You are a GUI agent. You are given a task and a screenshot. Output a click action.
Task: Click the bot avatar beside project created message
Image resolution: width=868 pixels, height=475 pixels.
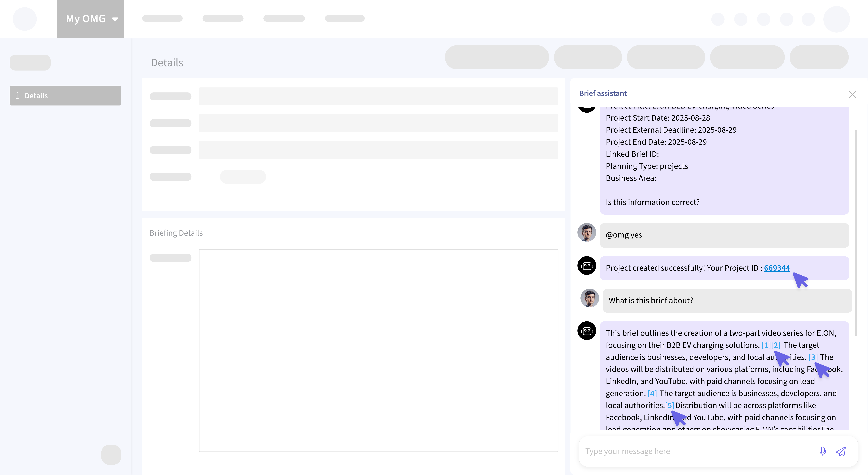tap(587, 266)
